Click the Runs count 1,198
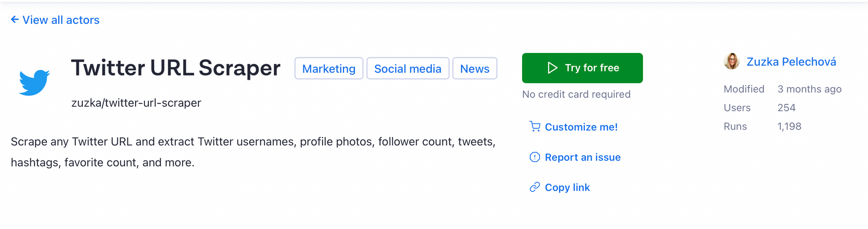868x229 pixels. point(789,126)
